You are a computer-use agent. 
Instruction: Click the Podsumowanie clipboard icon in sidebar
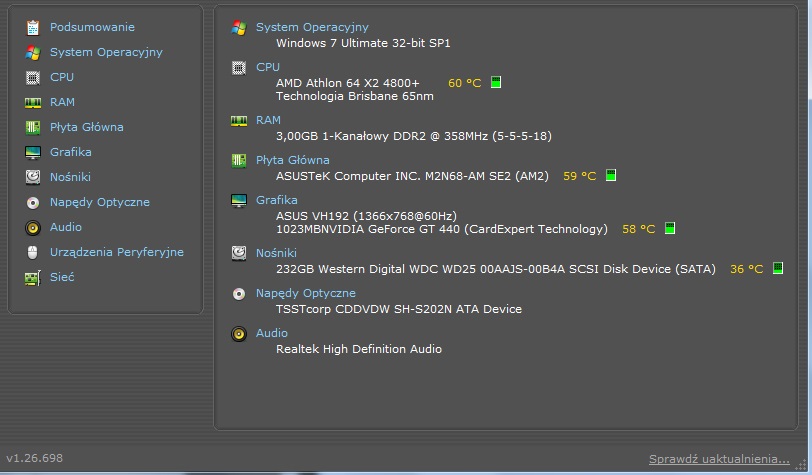coord(33,27)
